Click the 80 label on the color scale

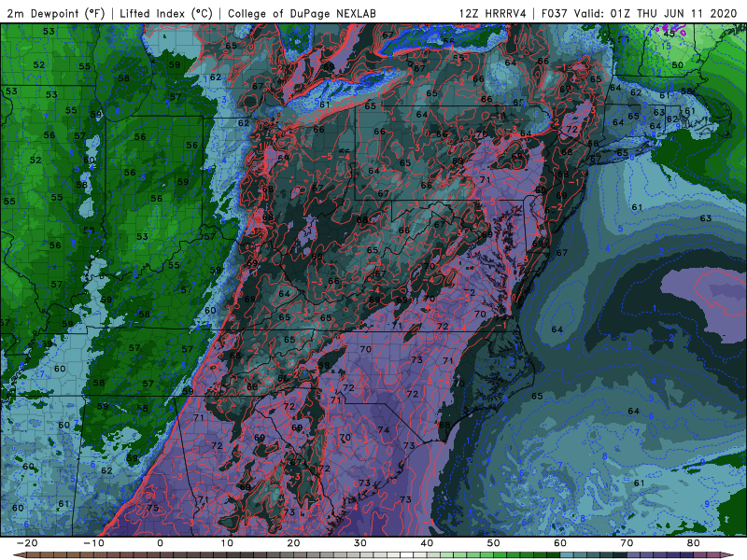coord(694,543)
